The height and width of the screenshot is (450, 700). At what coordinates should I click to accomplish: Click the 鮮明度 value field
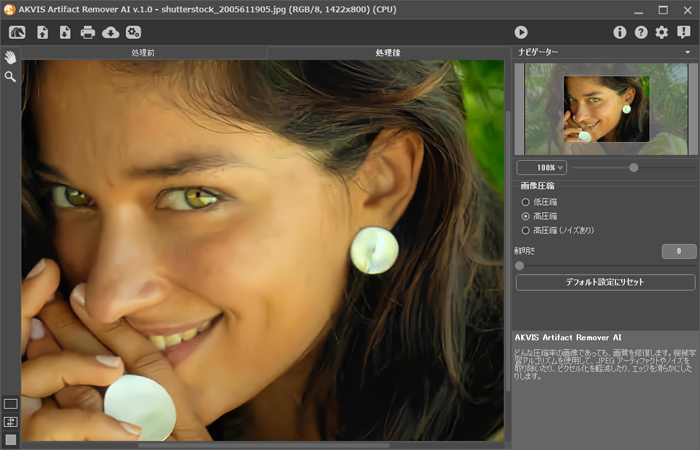(x=679, y=251)
